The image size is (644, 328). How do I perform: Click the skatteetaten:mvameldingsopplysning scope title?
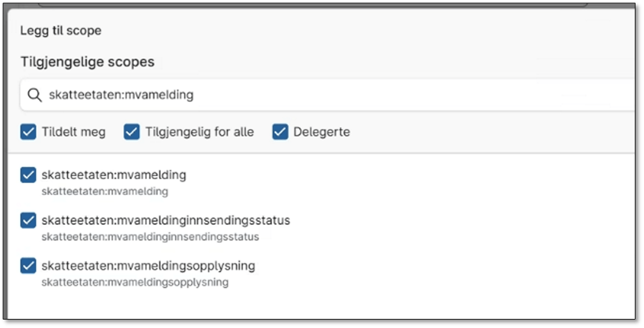(148, 266)
